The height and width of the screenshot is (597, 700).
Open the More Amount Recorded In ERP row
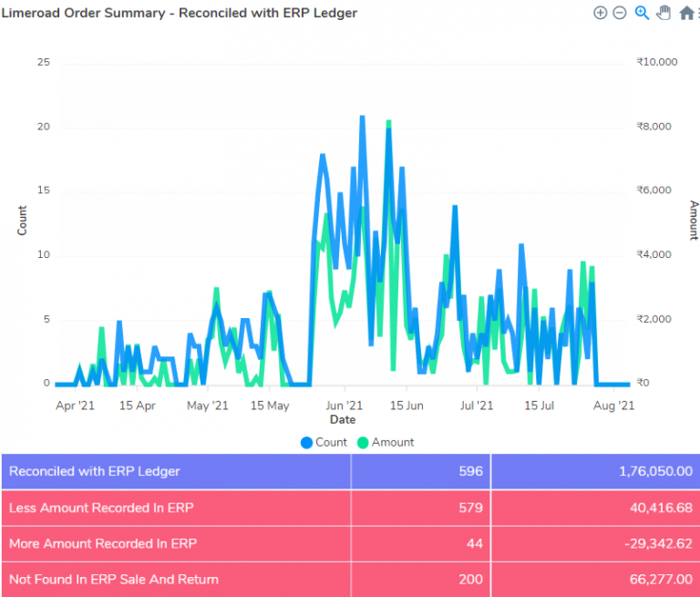[351, 544]
